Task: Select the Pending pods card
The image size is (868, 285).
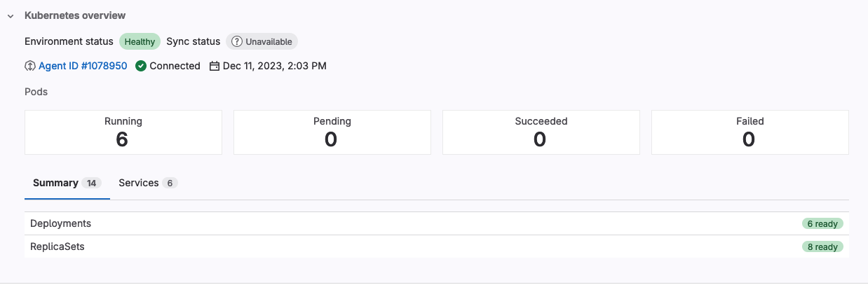Action: [x=332, y=132]
